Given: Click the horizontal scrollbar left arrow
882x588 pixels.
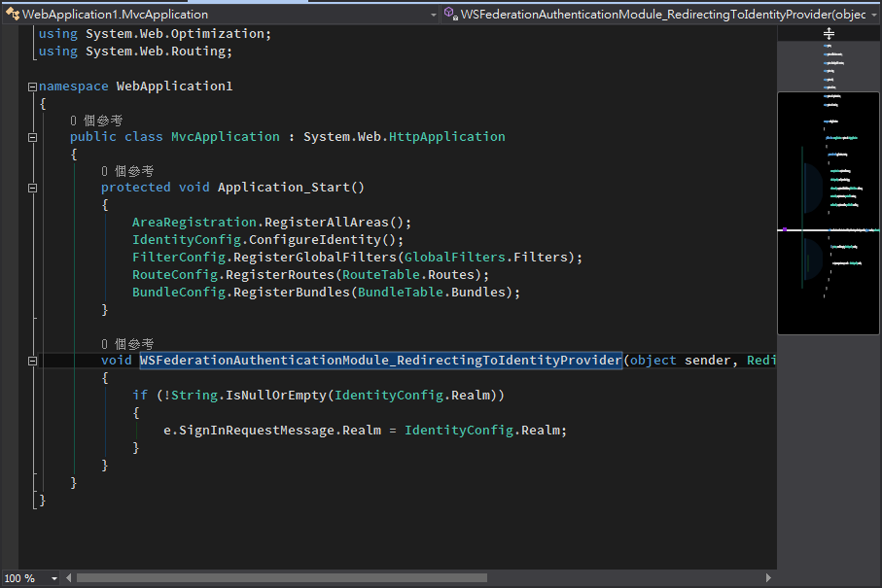Looking at the screenshot, I should [69, 578].
